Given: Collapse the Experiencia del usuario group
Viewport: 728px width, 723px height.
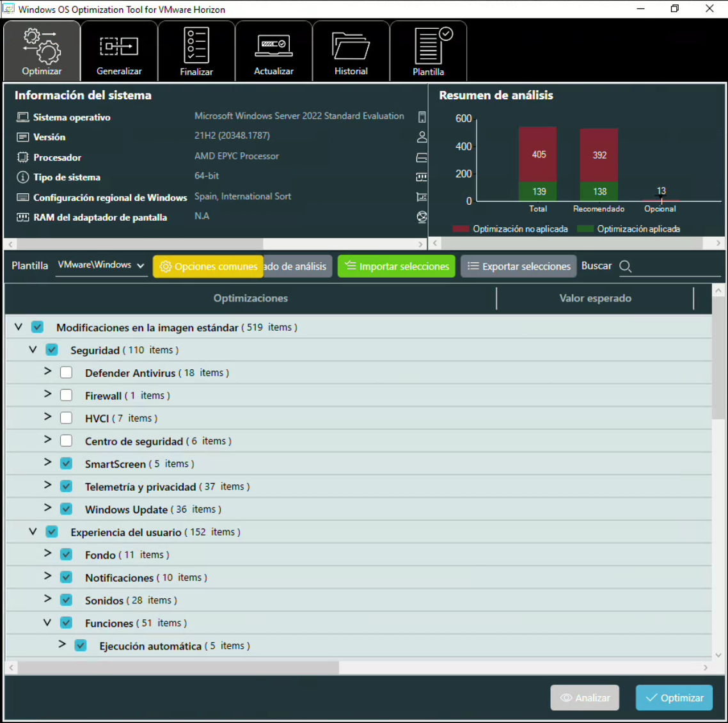Looking at the screenshot, I should (33, 532).
